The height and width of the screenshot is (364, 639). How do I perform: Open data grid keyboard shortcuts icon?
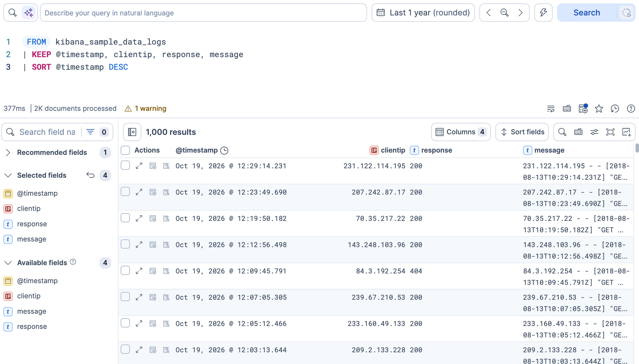click(578, 132)
